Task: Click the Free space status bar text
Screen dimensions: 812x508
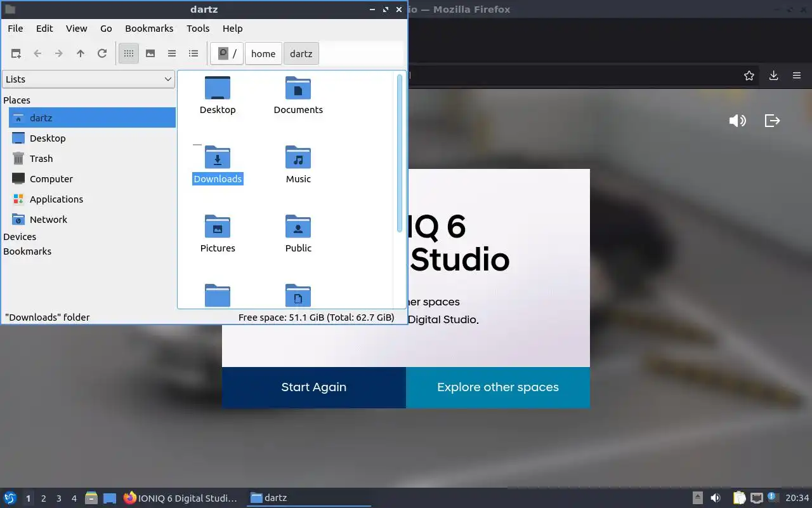Action: (x=316, y=317)
